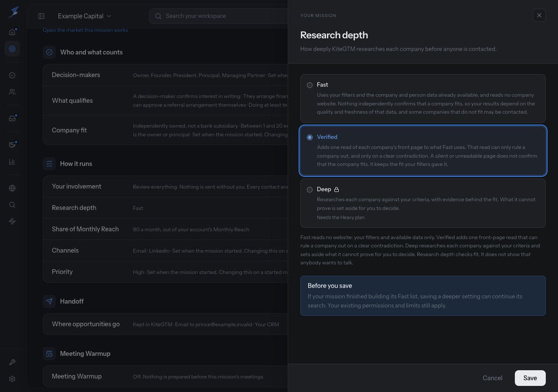Click the Search your workspace field
Image resolution: width=558 pixels, height=392 pixels.
[218, 16]
